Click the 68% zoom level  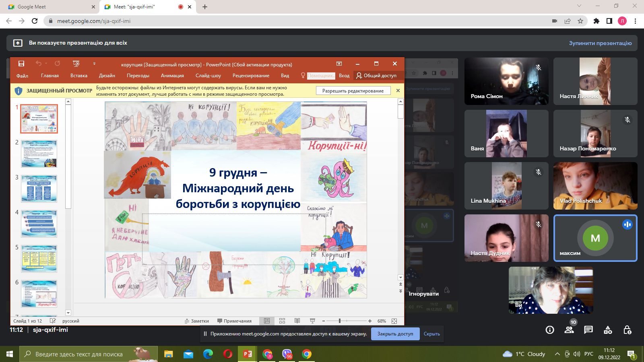[x=382, y=321]
